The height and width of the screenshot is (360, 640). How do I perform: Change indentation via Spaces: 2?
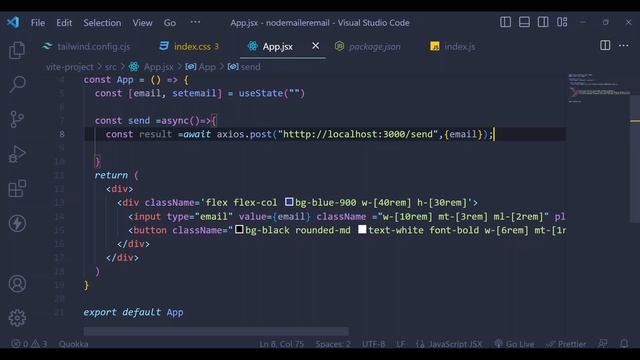[x=333, y=344]
